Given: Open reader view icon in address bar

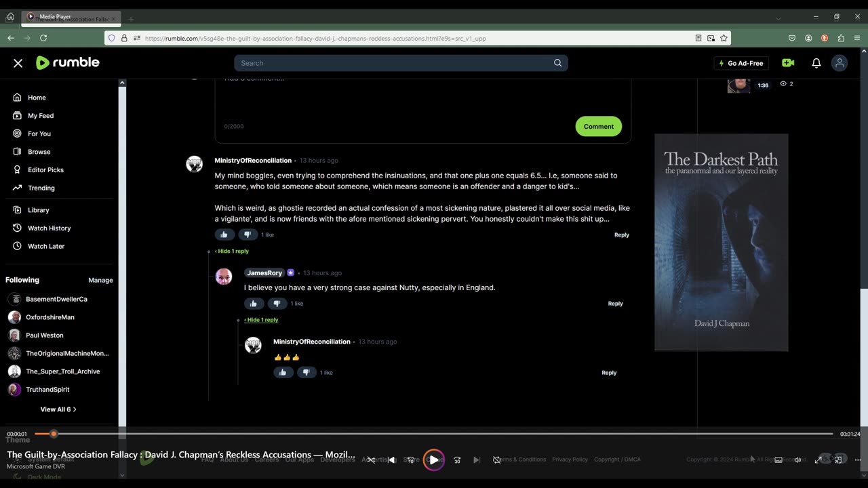Looking at the screenshot, I should tap(698, 38).
